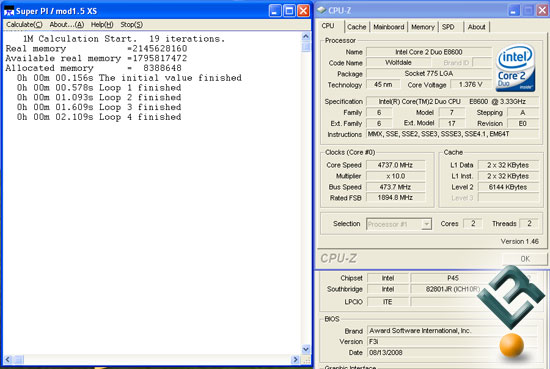Viewport: 550px width, 369px height.
Task: Click 'The initial value finished' line
Action: point(129,78)
